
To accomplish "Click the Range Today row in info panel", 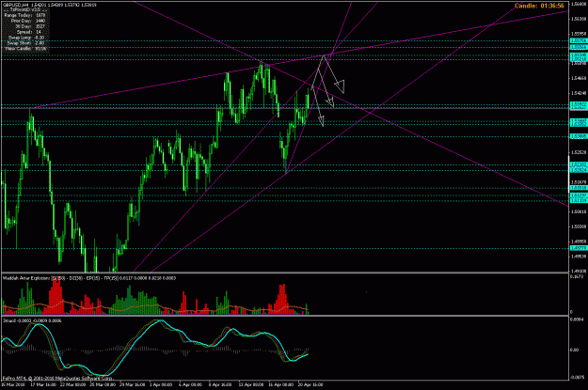I will [x=24, y=15].
